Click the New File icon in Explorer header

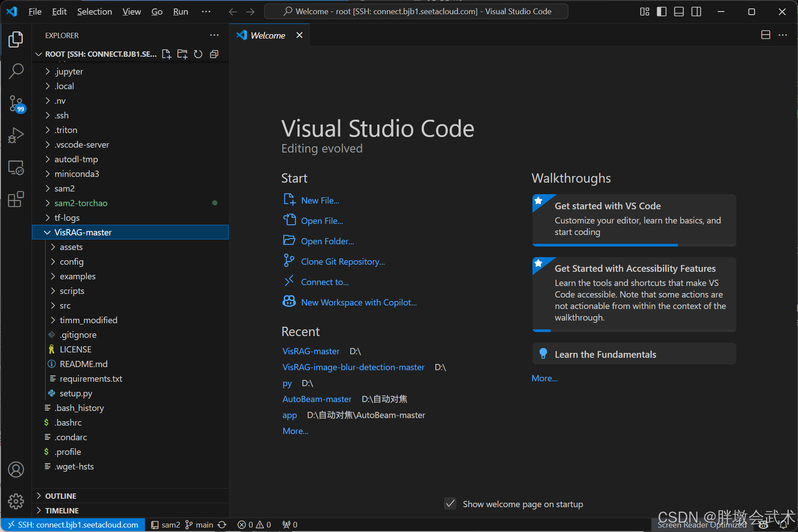click(167, 54)
